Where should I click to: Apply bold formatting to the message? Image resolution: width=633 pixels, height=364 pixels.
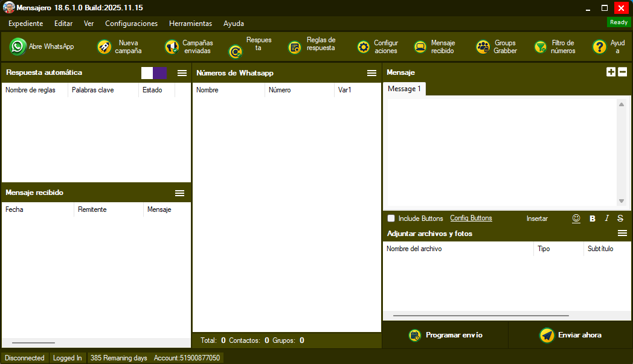click(x=592, y=219)
